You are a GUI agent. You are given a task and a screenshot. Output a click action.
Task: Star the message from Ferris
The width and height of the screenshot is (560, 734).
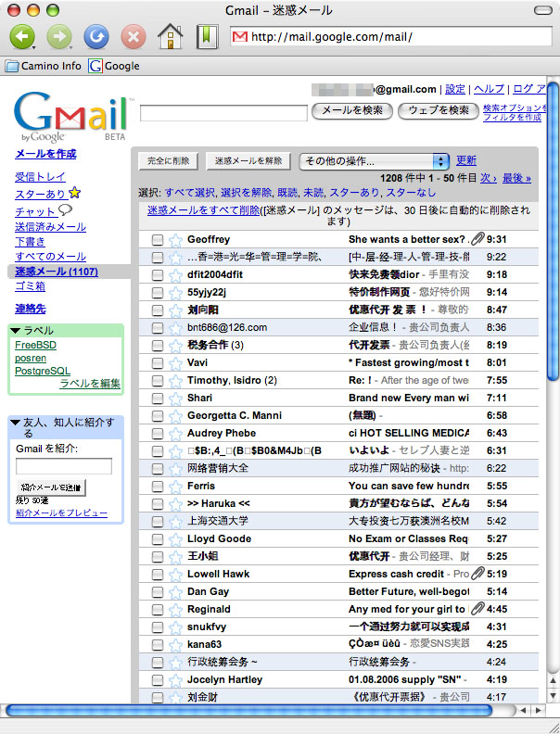click(x=175, y=487)
